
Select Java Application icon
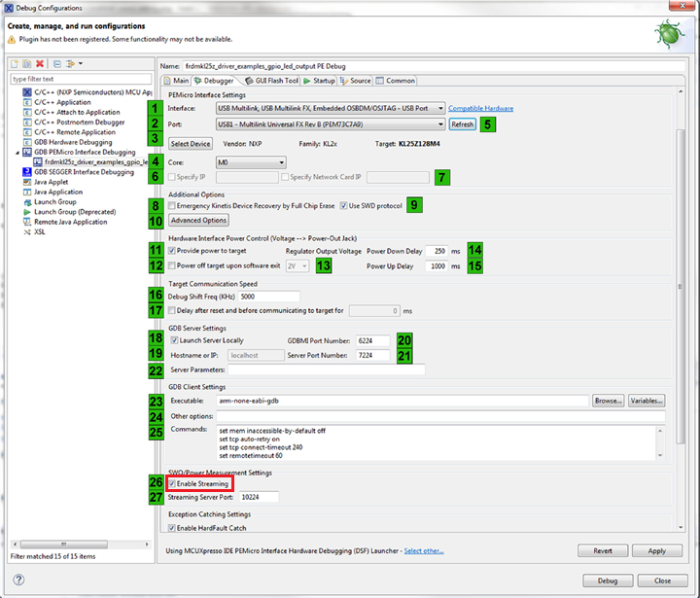27,192
